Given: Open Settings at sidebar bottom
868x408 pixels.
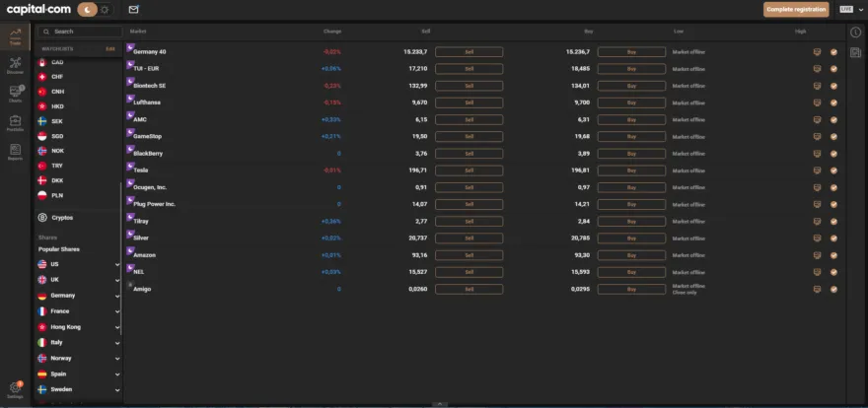Looking at the screenshot, I should tap(15, 390).
